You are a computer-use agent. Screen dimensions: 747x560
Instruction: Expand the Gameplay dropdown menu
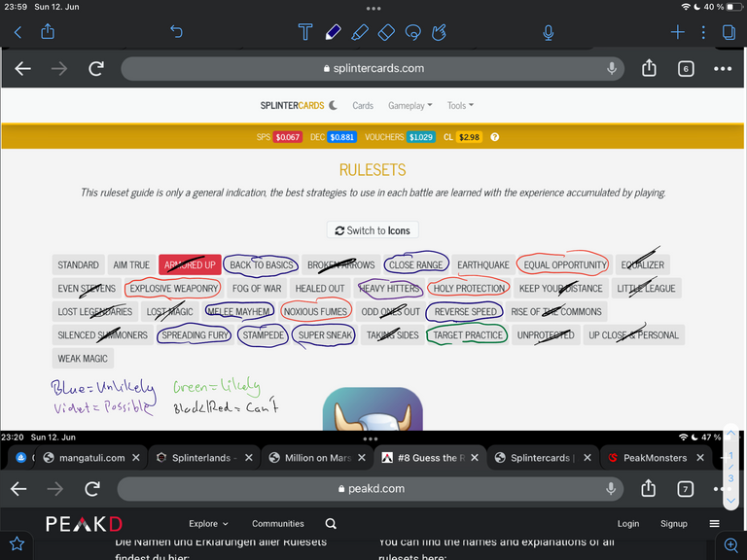click(409, 106)
